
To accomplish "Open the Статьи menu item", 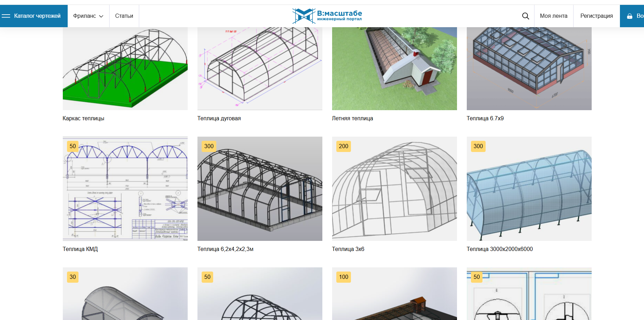I will pyautogui.click(x=124, y=16).
